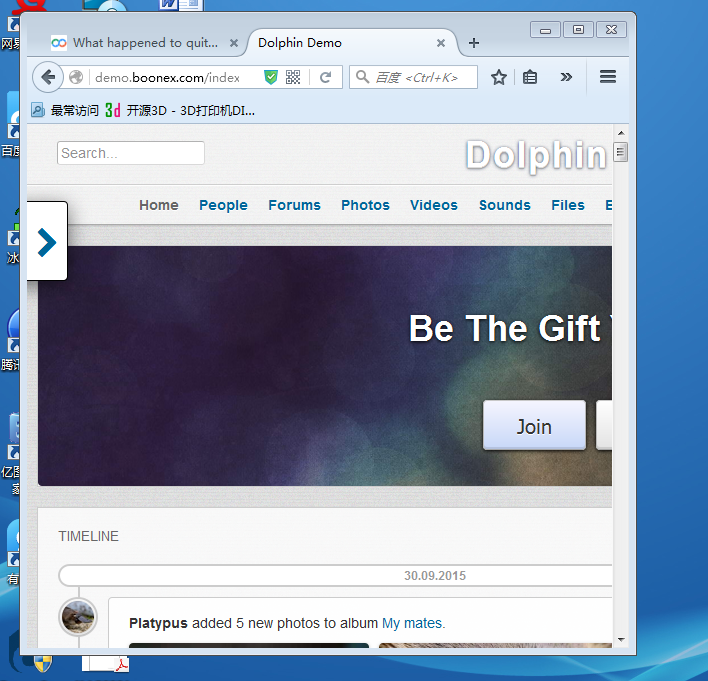Open the Forums menu item

click(x=294, y=205)
